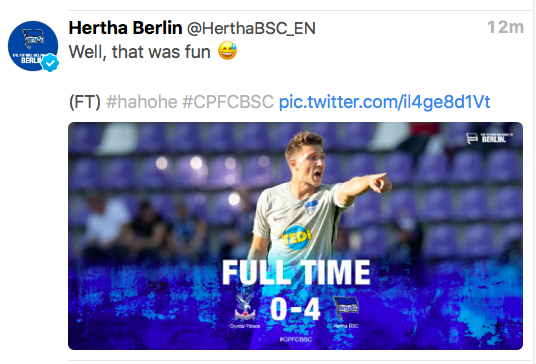Open the pic.twitter.com/il4ge8d1Vt link
The image size is (536, 364).
coord(385,102)
